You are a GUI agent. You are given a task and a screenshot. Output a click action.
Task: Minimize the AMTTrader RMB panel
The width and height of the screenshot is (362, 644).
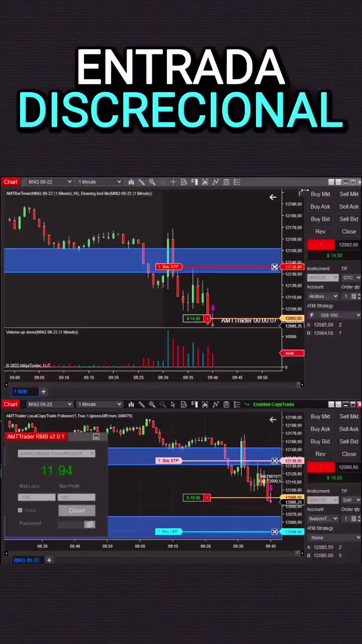pos(96,437)
